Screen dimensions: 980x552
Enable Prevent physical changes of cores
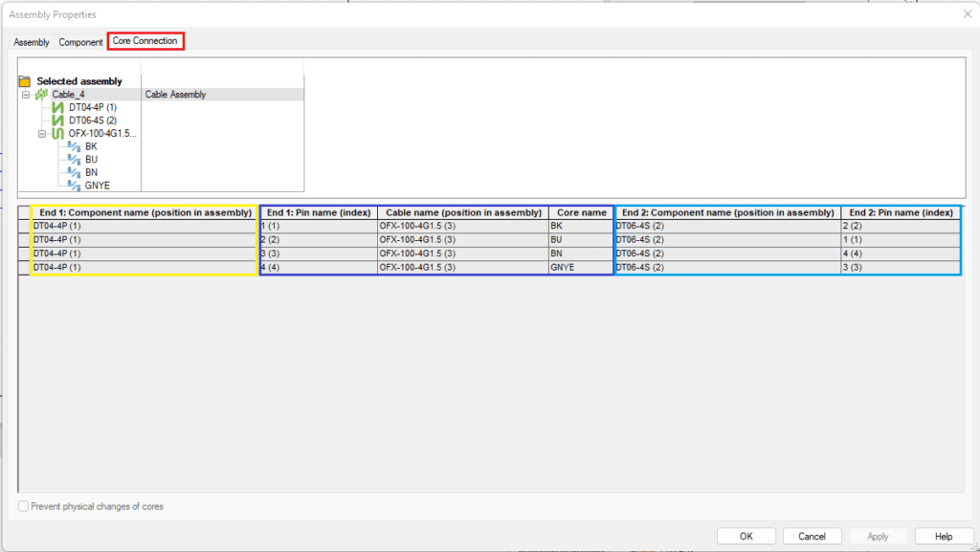pos(24,506)
